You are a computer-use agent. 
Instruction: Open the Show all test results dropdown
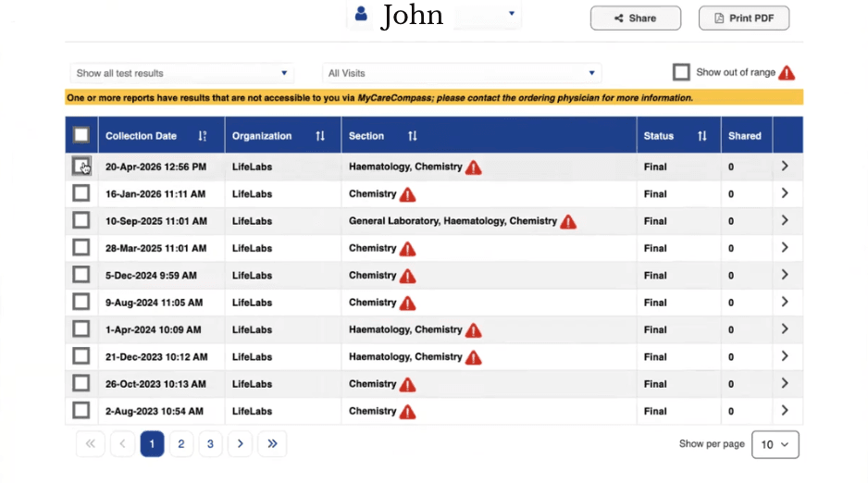tap(181, 73)
